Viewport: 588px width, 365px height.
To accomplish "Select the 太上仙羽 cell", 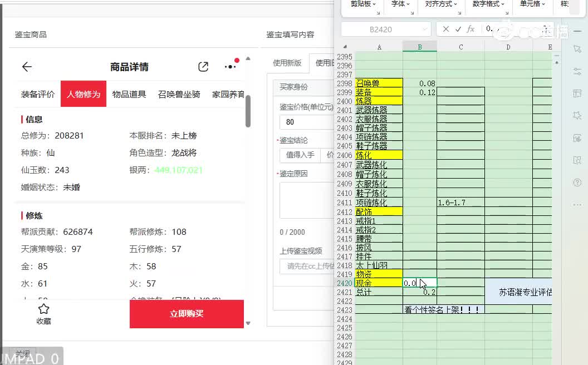I will pos(379,265).
